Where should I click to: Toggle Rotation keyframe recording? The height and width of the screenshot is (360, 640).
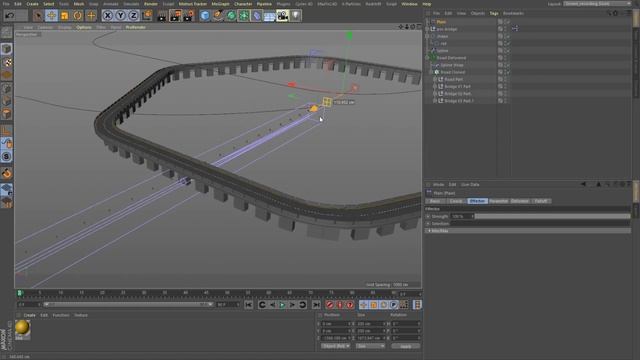pyautogui.click(x=383, y=305)
